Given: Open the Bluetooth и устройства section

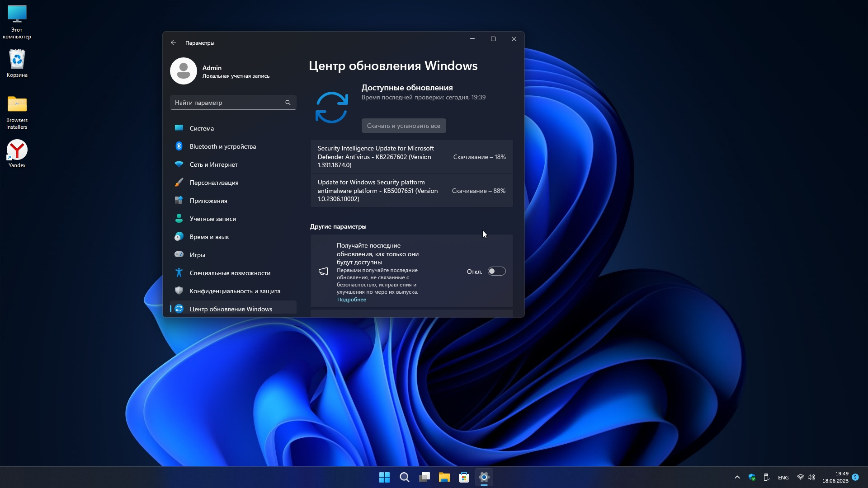Looking at the screenshot, I should (x=222, y=146).
